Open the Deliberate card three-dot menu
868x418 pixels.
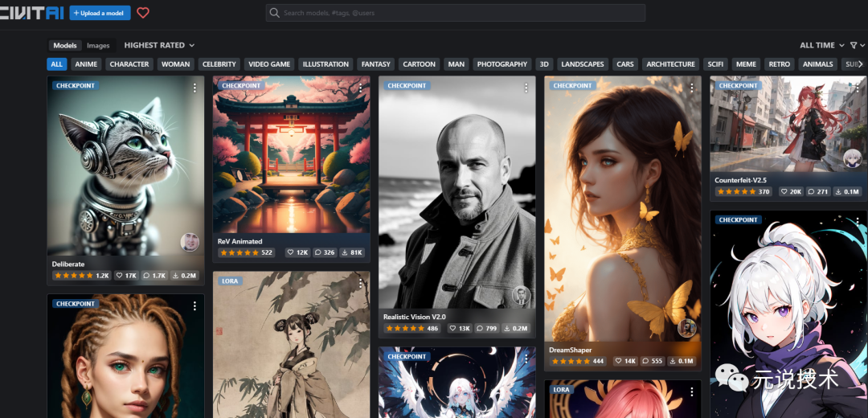194,88
